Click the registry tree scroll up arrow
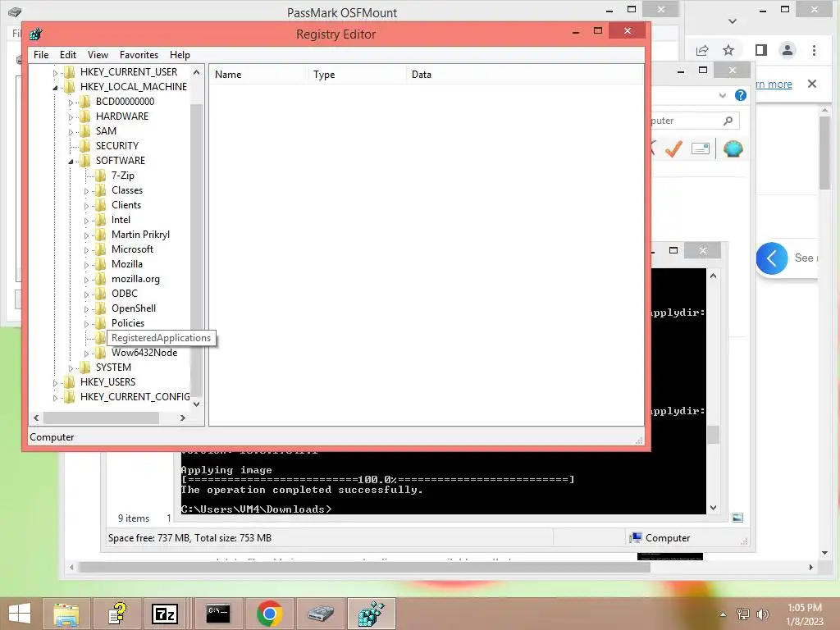840x630 pixels. click(x=196, y=72)
